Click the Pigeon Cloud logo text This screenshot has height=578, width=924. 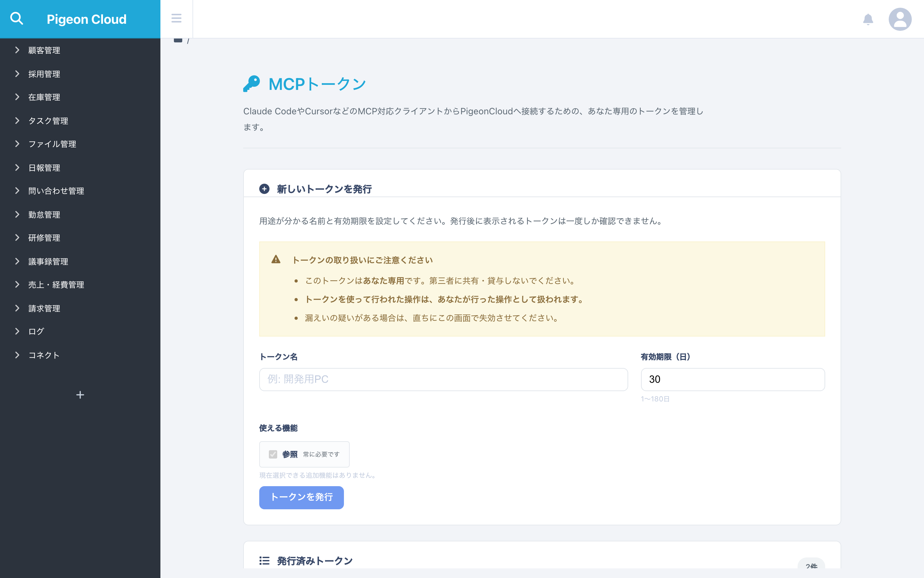coord(86,19)
